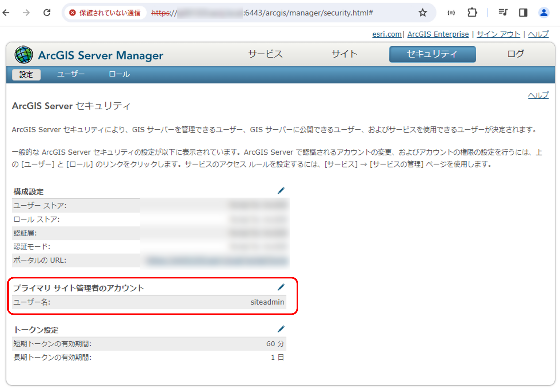This screenshot has height=392, width=560.
Task: Toggle the browser side panel icon
Action: [x=523, y=13]
